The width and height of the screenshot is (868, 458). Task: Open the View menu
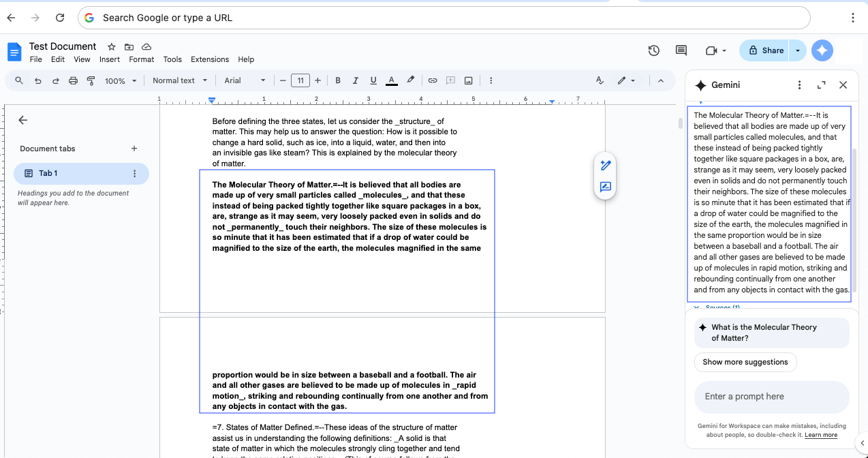82,59
